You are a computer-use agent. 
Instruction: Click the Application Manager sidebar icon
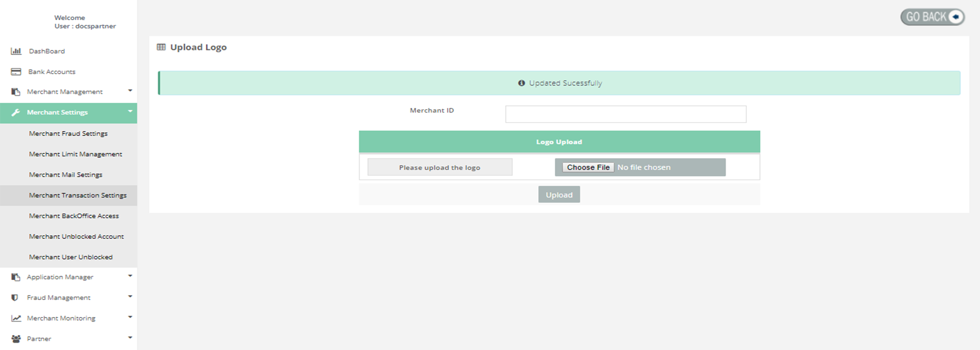tap(16, 277)
